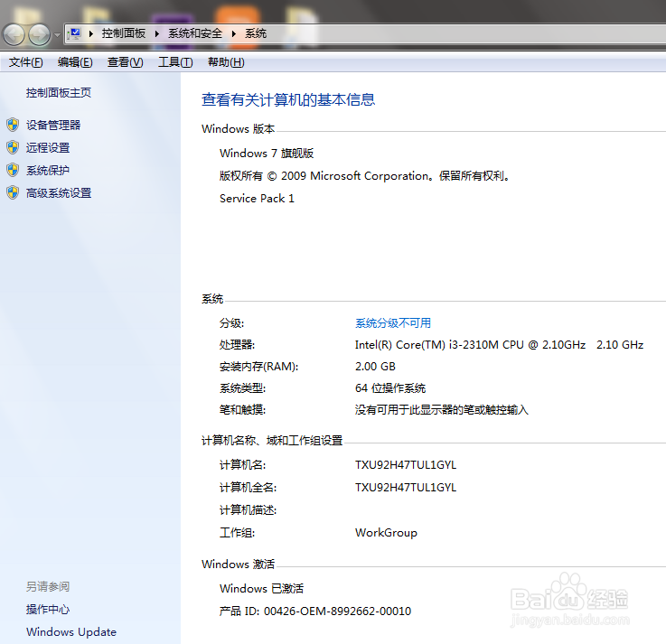The image size is (666, 644).
Task: Click the 2.00 GB installed RAM value
Action: pyautogui.click(x=375, y=367)
